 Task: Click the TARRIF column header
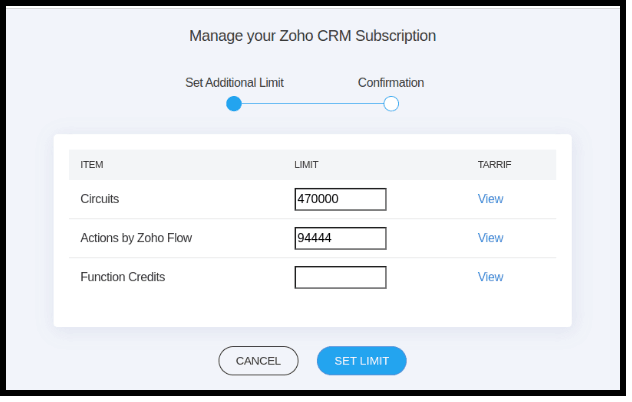point(494,164)
